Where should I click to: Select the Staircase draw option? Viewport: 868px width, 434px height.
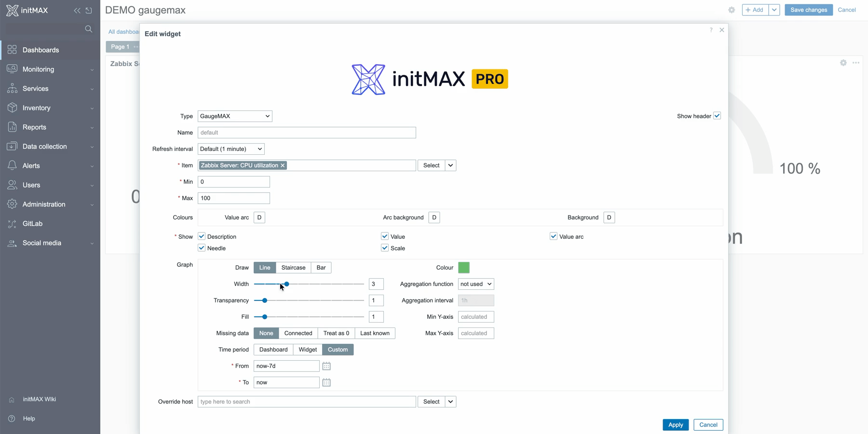pos(293,268)
